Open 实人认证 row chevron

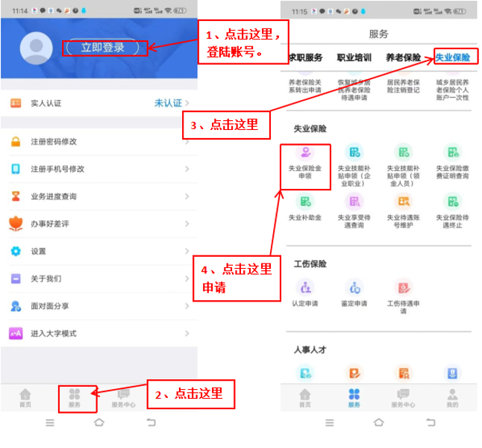187,102
